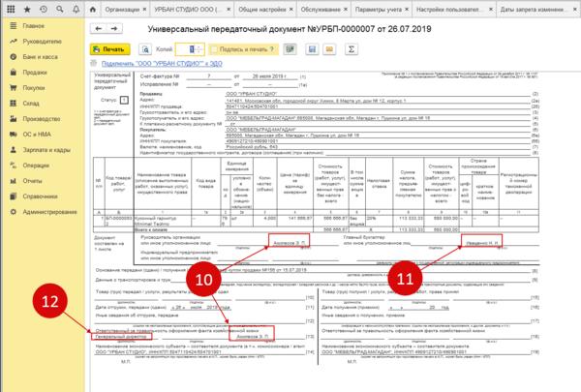Image resolution: width=581 pixels, height=392 pixels.
Task: Save document with the floppy disk icon
Action: click(x=313, y=49)
